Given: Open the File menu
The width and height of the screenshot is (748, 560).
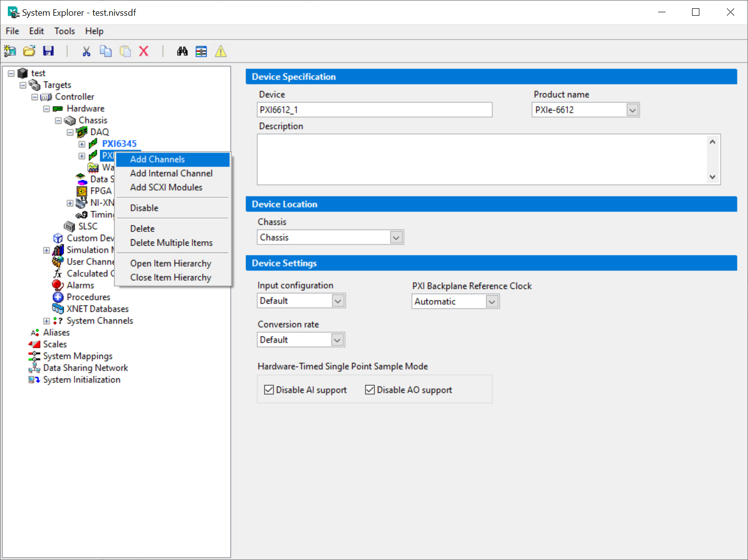Looking at the screenshot, I should (x=12, y=31).
